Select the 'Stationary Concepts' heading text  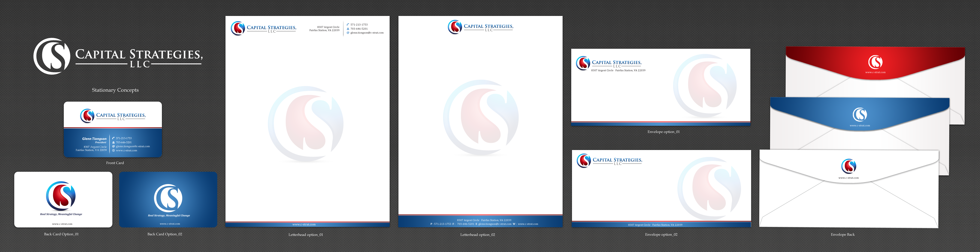[115, 90]
